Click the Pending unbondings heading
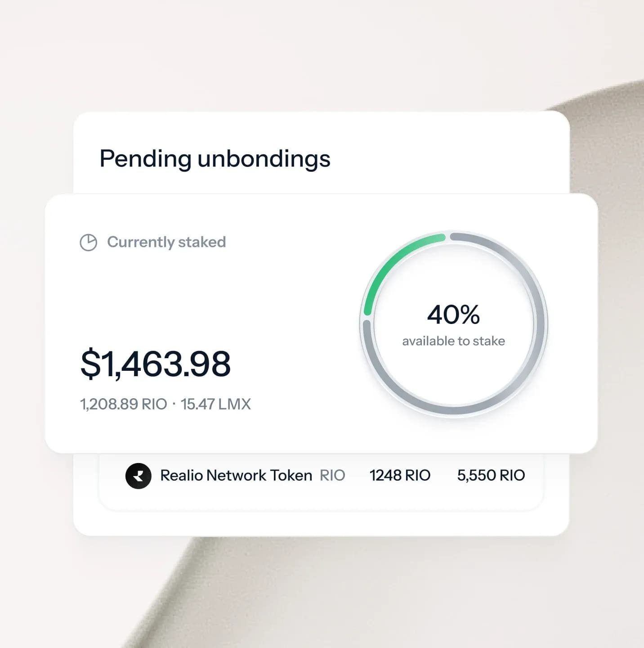 215,158
